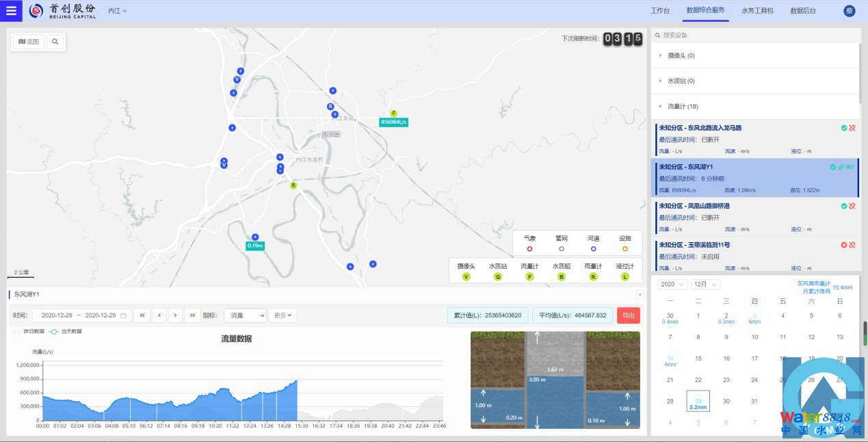
Task: Open the 数据后台 tab
Action: click(x=802, y=11)
